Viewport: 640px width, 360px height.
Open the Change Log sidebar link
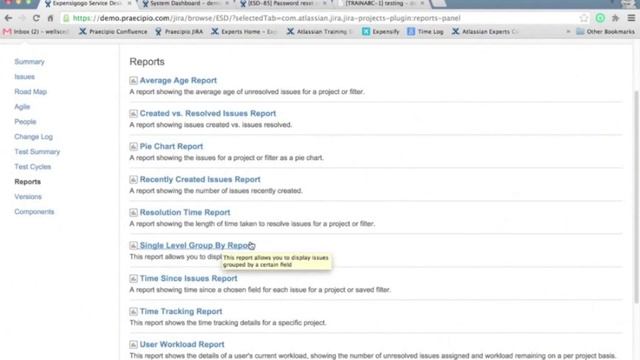(33, 137)
